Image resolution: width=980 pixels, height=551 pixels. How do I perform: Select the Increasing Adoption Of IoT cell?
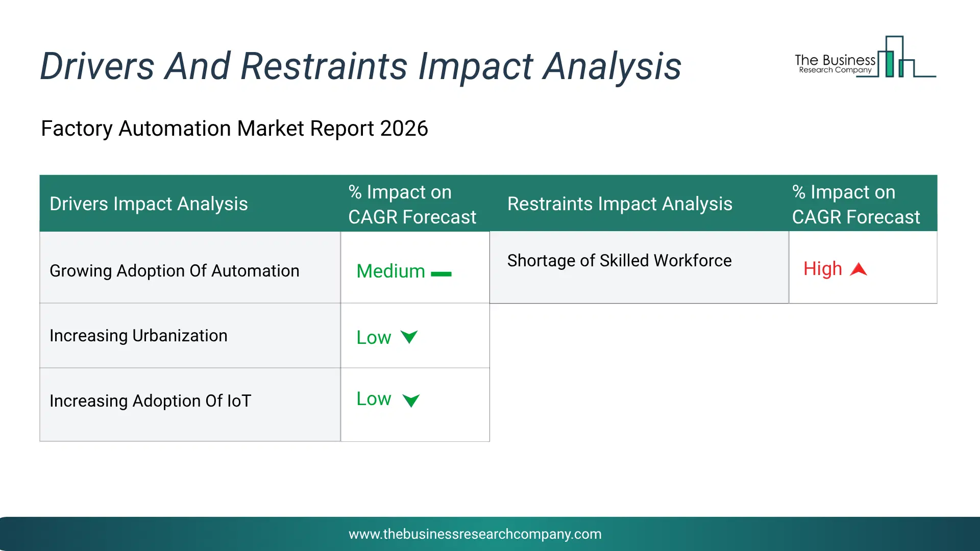point(190,405)
